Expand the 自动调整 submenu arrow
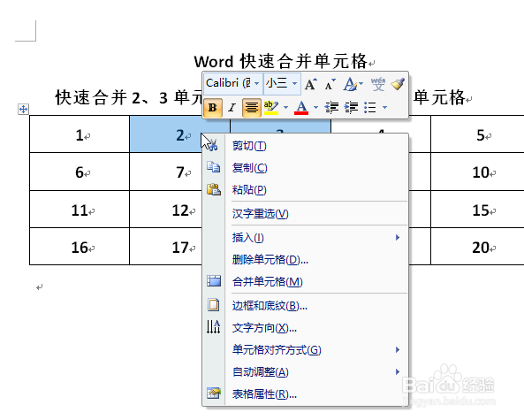The image size is (524, 420). 398,372
